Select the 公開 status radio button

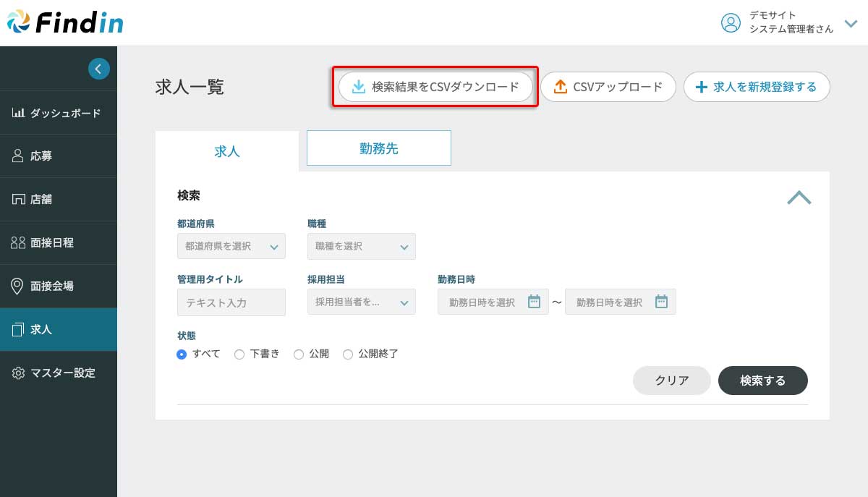(298, 354)
